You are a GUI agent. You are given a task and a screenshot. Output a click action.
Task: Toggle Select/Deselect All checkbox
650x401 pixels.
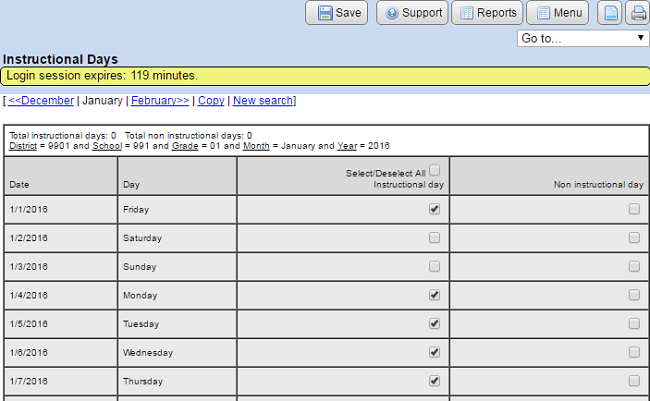point(434,171)
